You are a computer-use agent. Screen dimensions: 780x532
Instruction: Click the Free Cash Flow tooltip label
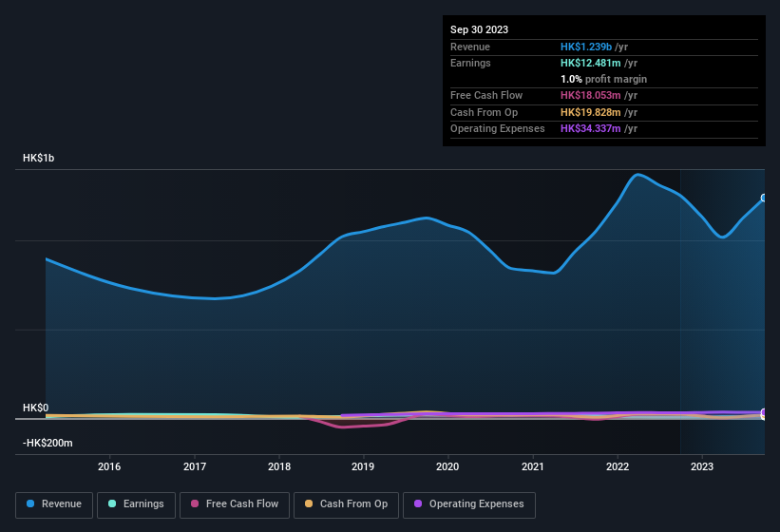pyautogui.click(x=486, y=95)
